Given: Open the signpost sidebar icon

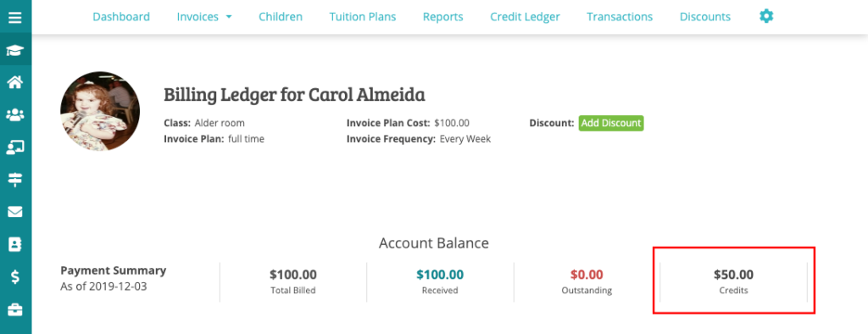Looking at the screenshot, I should pyautogui.click(x=15, y=180).
